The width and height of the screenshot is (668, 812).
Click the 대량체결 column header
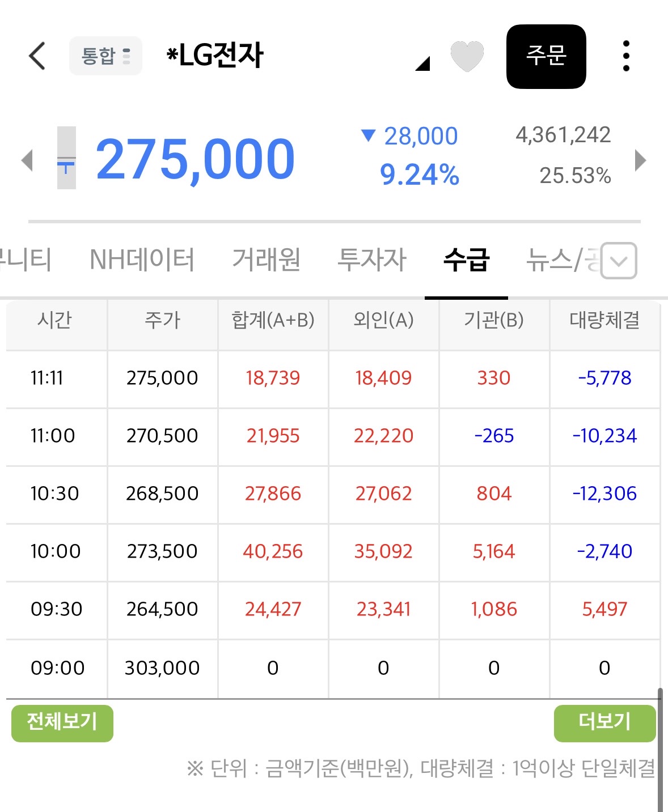click(604, 321)
